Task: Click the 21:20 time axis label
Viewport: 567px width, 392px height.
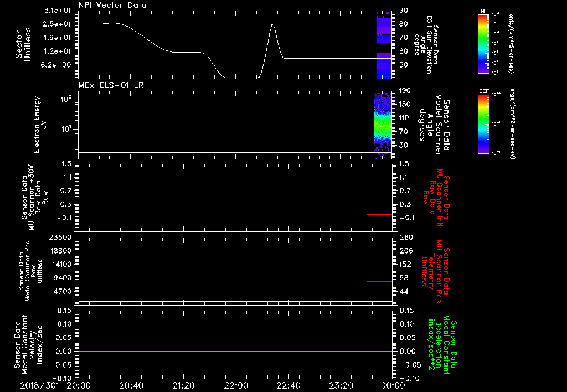Action: tap(184, 385)
